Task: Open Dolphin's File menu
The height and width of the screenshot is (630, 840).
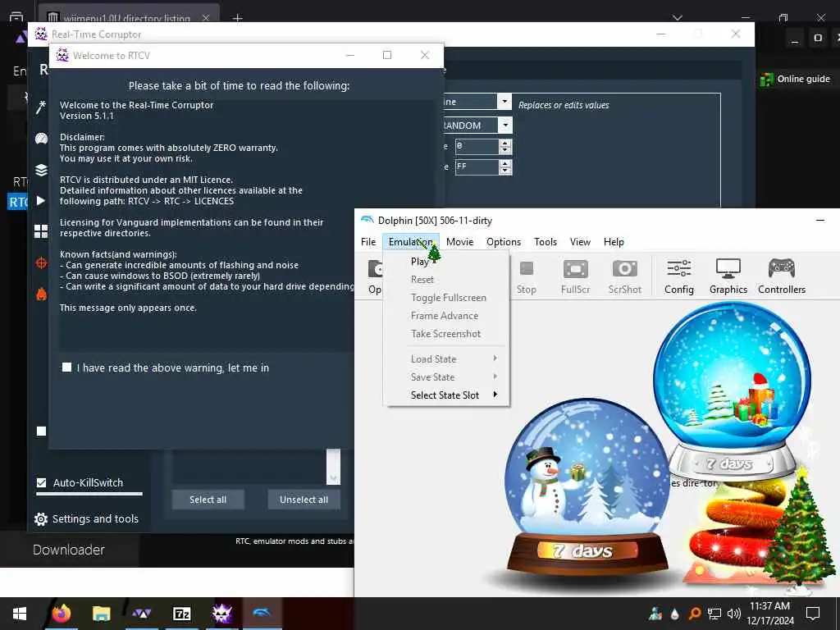Action: 368,242
